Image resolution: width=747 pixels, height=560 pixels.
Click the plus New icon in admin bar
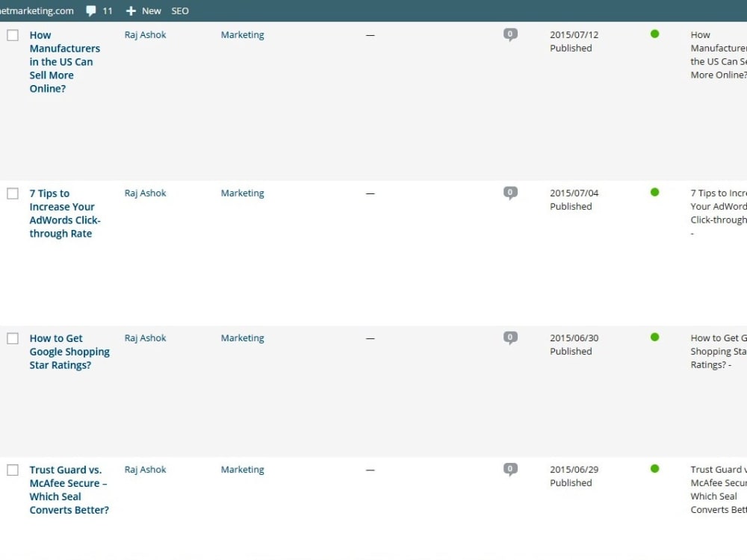pyautogui.click(x=131, y=11)
